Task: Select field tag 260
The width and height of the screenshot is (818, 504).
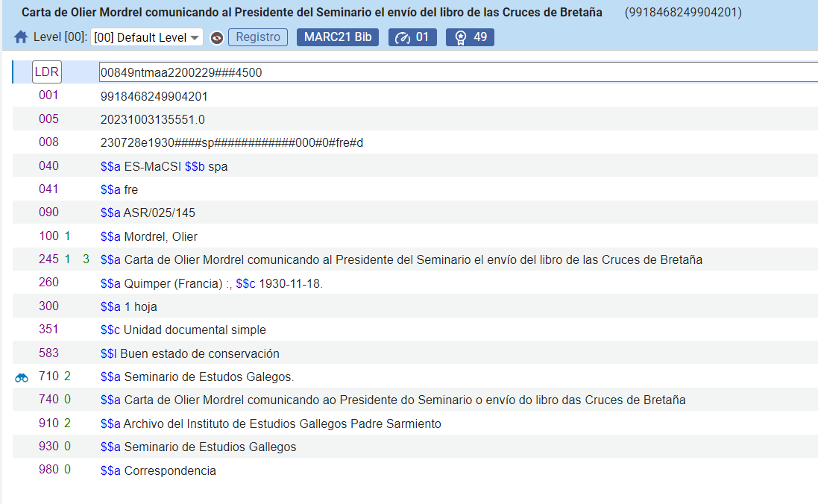Action: tap(48, 283)
